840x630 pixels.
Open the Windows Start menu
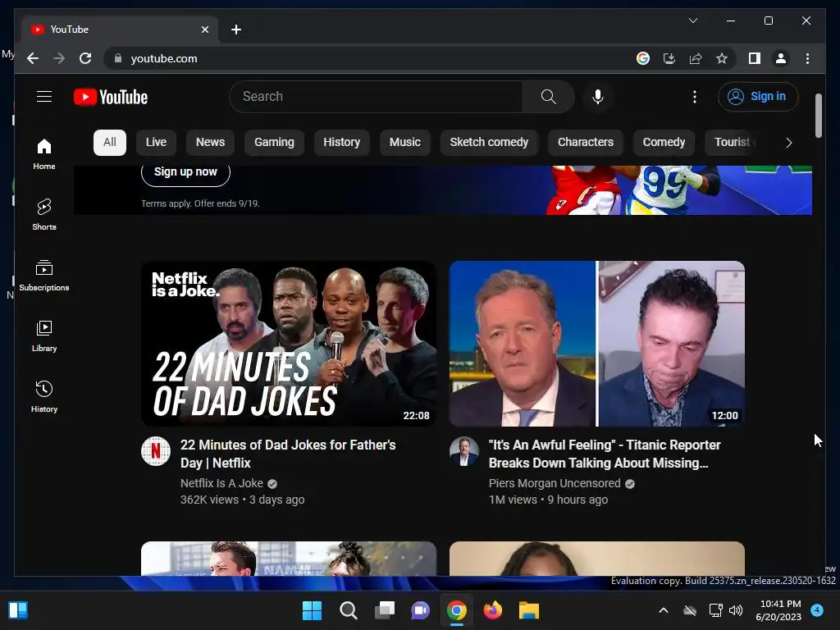pyautogui.click(x=312, y=610)
